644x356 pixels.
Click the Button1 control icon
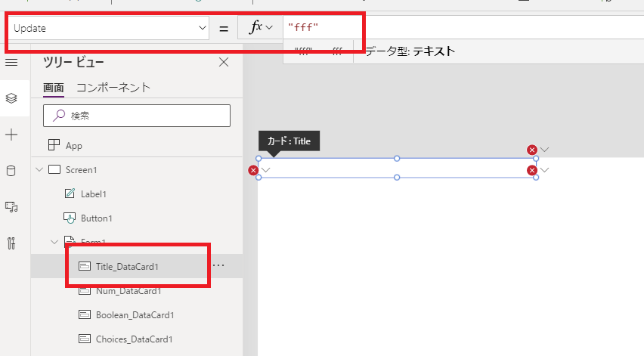[x=70, y=218]
